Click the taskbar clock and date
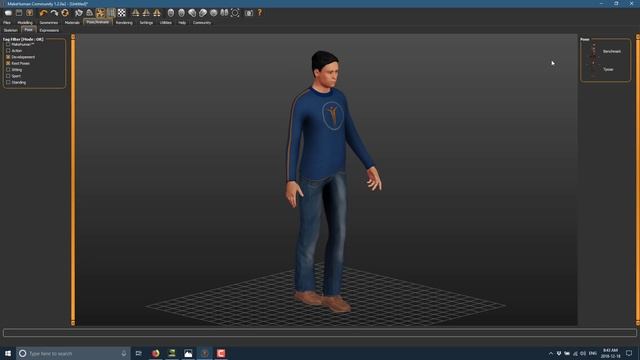The image size is (640, 360). [610, 353]
